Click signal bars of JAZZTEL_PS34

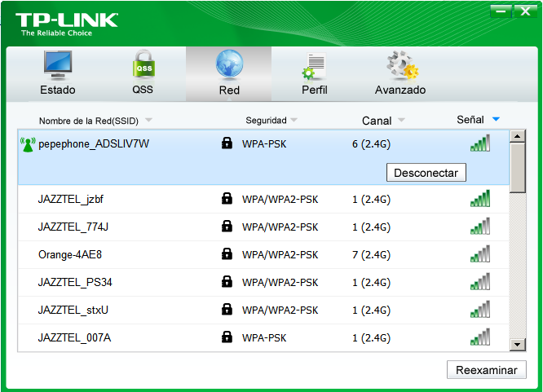(x=480, y=281)
